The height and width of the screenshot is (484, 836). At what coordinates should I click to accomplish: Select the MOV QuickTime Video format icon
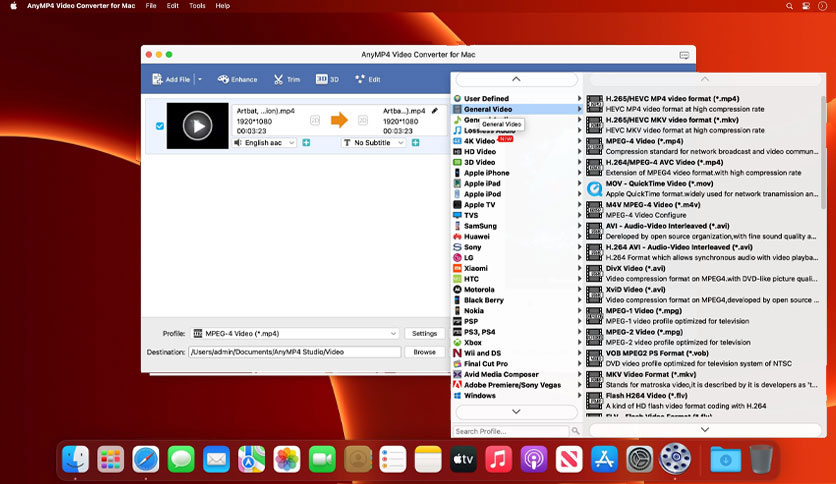coord(594,189)
